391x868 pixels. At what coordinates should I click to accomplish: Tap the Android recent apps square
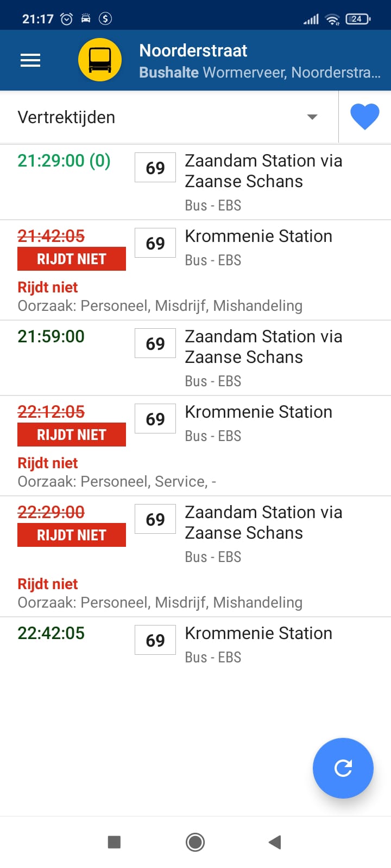114,842
